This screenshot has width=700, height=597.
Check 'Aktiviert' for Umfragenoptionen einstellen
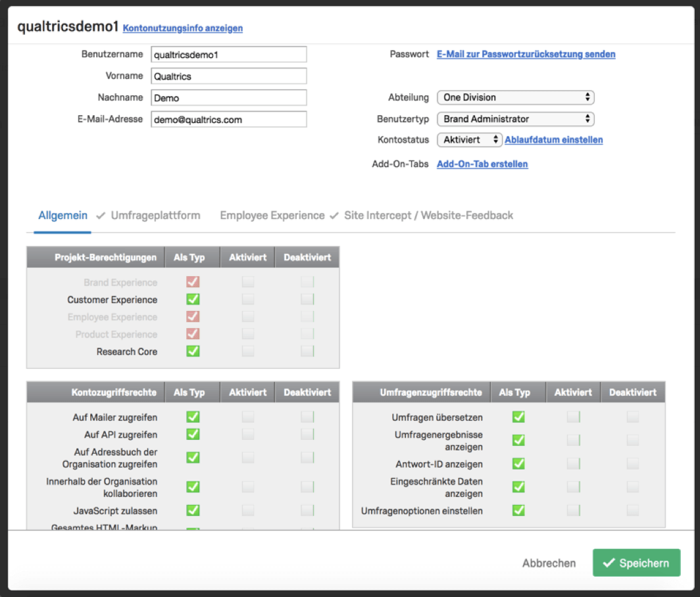coord(573,510)
